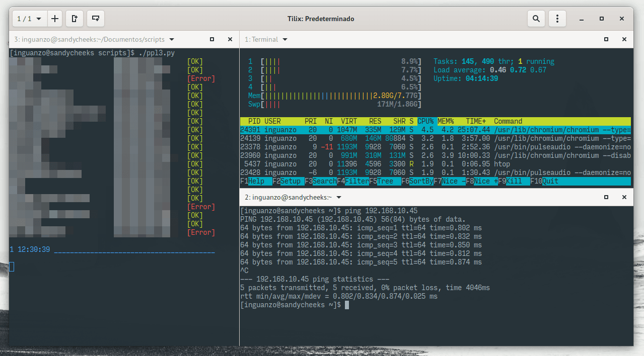Screen dimensions: 644x356
Task: Expand the '1: Terminal' title dropdown
Action: point(284,39)
